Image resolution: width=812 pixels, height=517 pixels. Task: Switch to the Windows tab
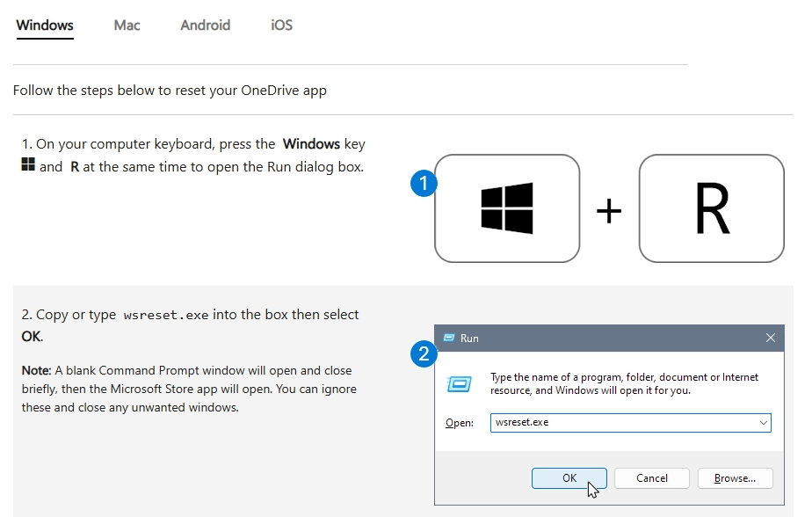45,25
